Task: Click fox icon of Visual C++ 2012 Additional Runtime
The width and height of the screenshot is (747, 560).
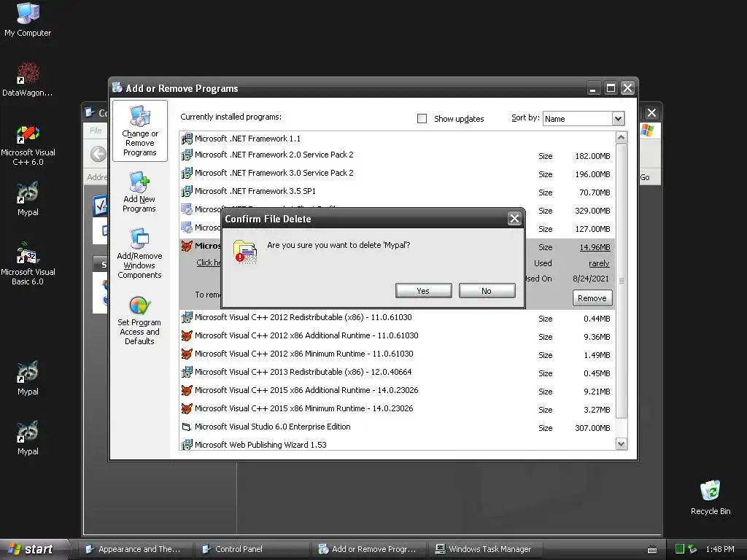Action: (x=187, y=335)
